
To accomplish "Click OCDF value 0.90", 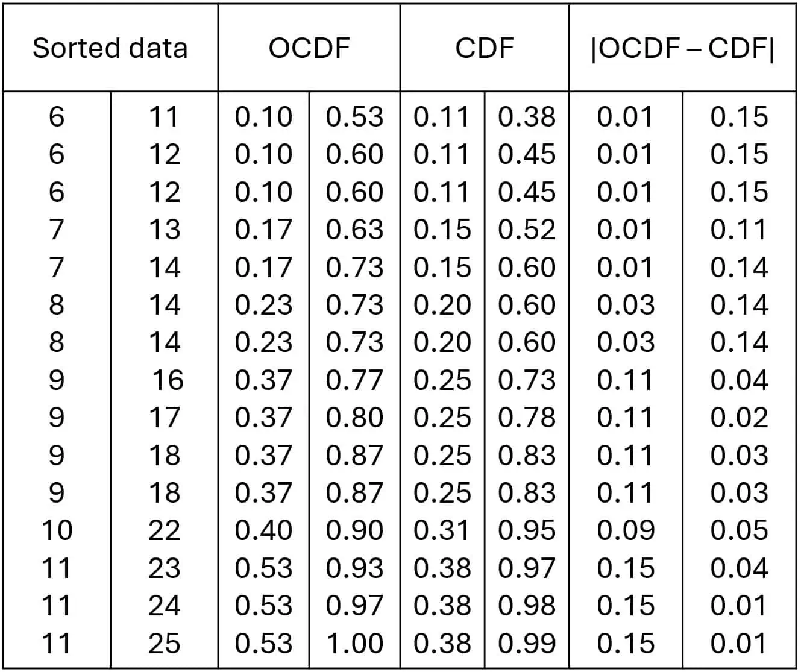I will 354,530.
